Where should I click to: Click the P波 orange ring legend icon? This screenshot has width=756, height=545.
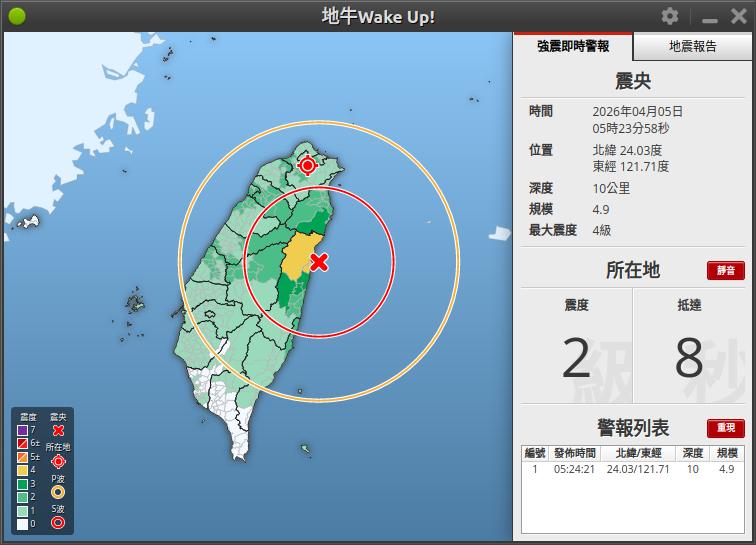pyautogui.click(x=58, y=492)
